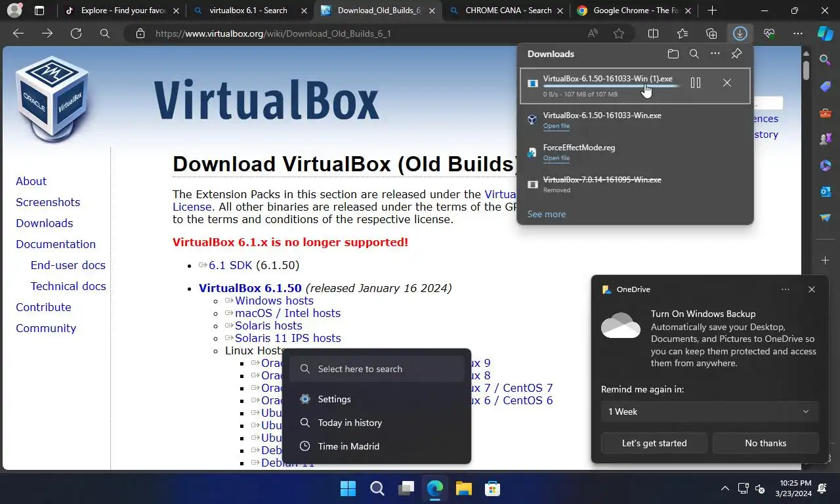840x504 pixels.
Task: Open Browser essentials heart icon
Action: pos(768,33)
